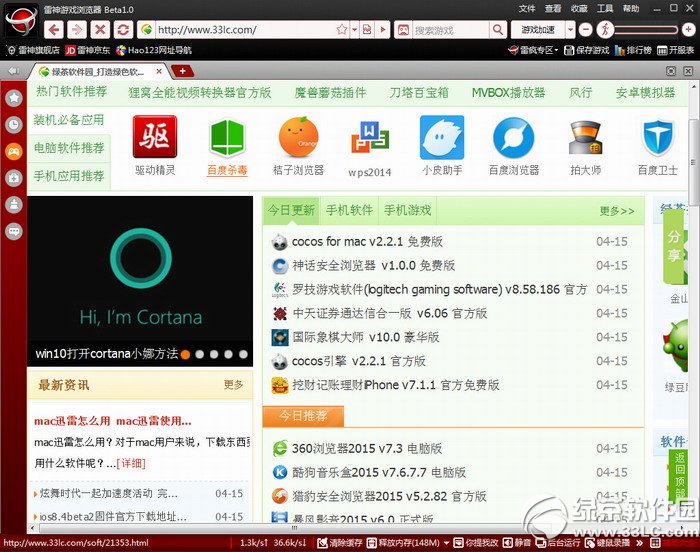Adjust the game speed slider runner handle
Image resolution: width=700 pixels, height=552 pixels.
coord(605,30)
